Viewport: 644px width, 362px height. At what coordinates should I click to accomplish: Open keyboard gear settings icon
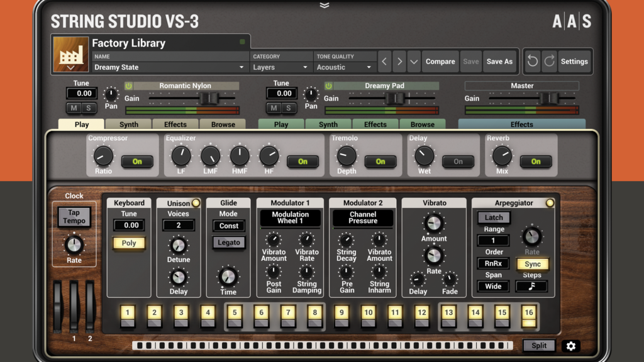click(571, 346)
